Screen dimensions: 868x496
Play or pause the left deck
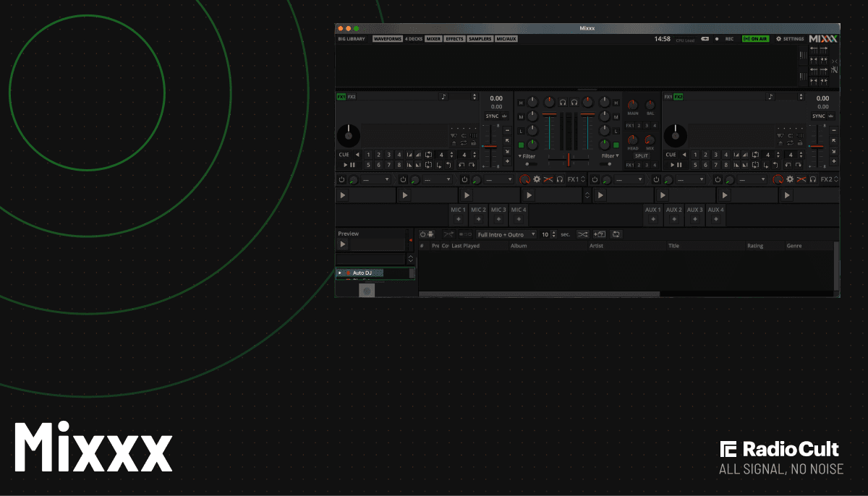click(x=349, y=165)
